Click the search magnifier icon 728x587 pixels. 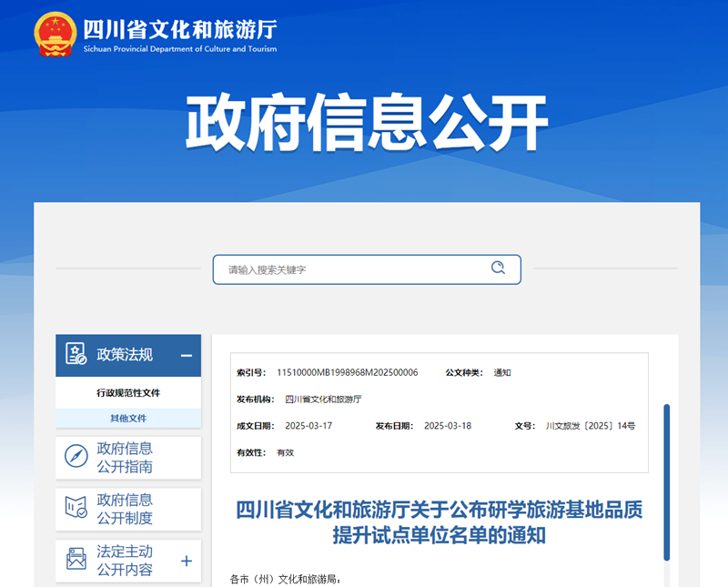498,268
